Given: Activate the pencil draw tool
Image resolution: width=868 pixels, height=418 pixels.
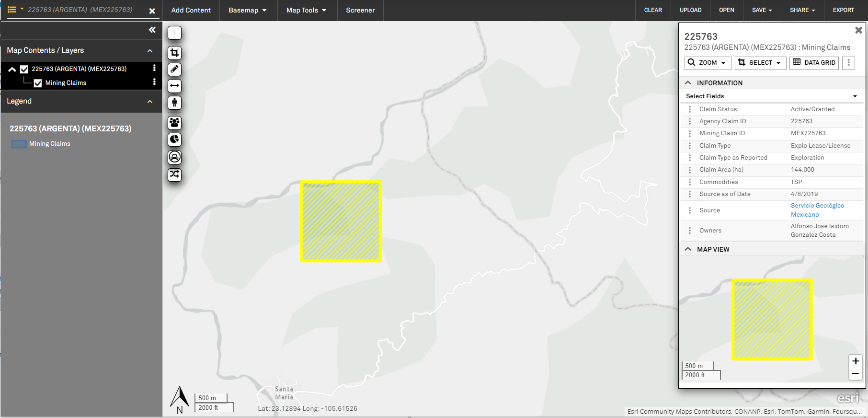Looking at the screenshot, I should pos(175,70).
